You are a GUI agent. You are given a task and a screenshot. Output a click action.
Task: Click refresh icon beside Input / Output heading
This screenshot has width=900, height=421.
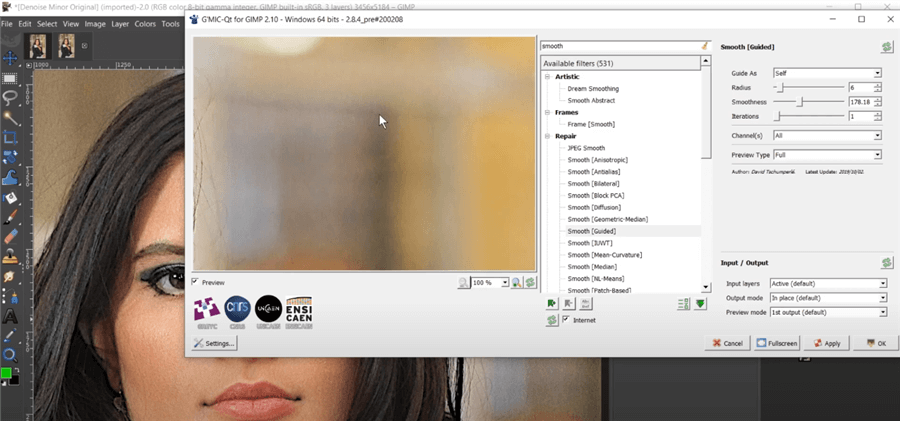pyautogui.click(x=887, y=263)
